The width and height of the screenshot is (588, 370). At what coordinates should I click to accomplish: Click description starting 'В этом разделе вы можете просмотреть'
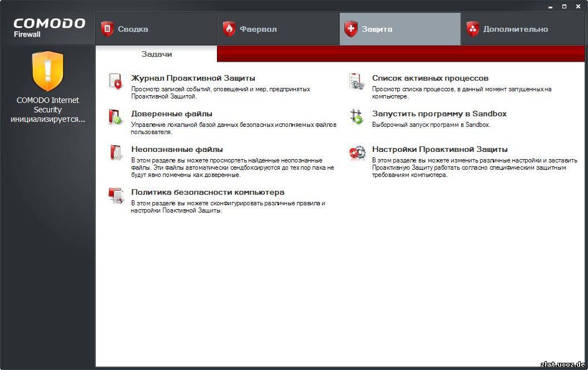click(x=233, y=167)
